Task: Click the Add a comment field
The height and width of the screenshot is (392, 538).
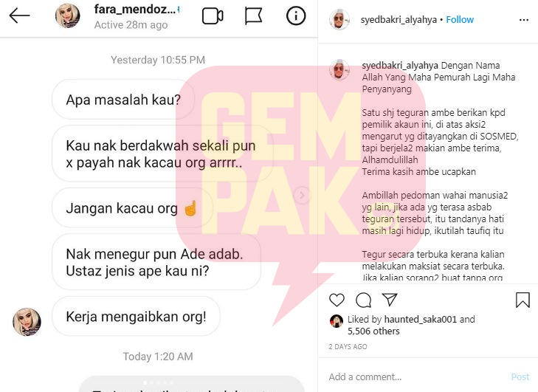Action: tap(415, 377)
